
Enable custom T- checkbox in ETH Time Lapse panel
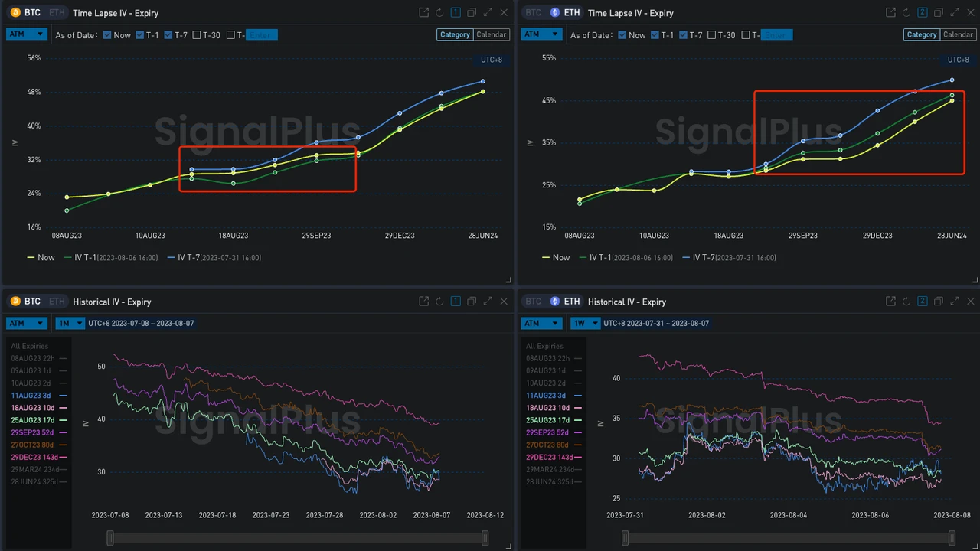(x=746, y=35)
